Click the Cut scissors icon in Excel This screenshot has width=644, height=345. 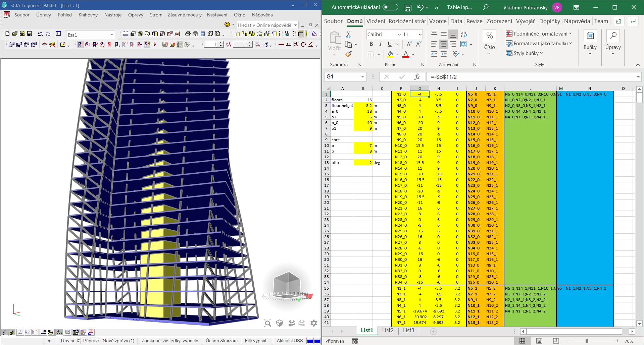[348, 35]
